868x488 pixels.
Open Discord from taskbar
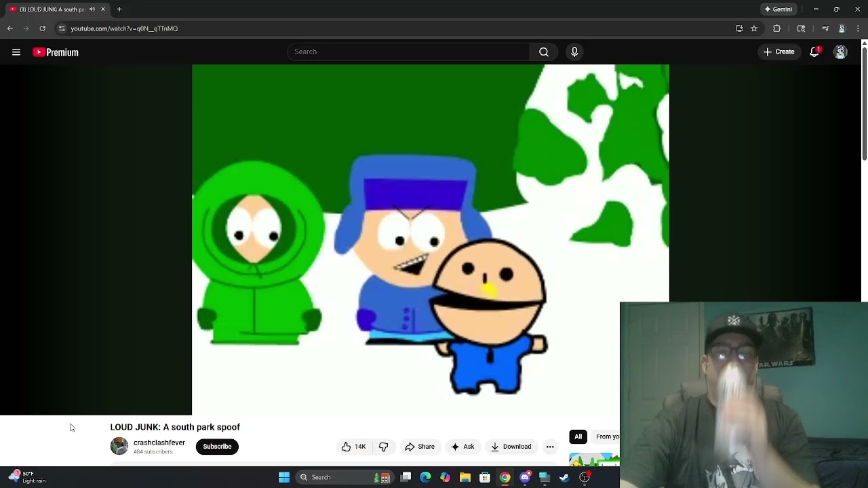pyautogui.click(x=525, y=477)
